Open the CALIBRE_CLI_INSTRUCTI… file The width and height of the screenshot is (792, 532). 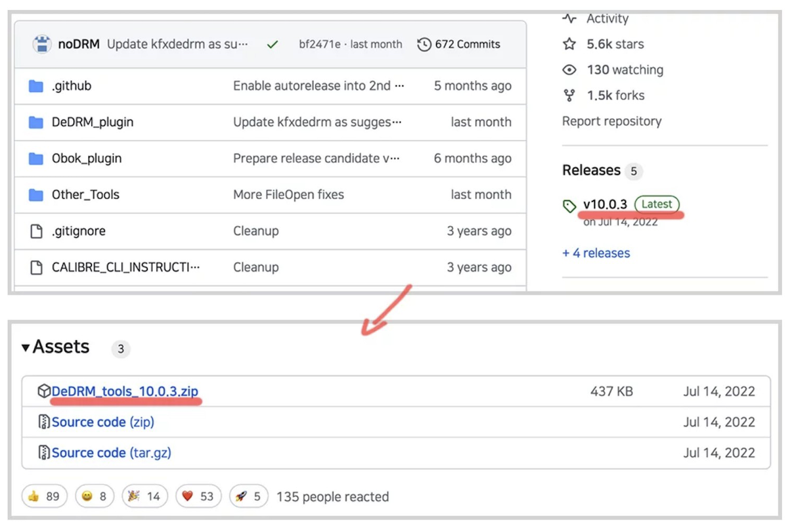pyautogui.click(x=126, y=267)
